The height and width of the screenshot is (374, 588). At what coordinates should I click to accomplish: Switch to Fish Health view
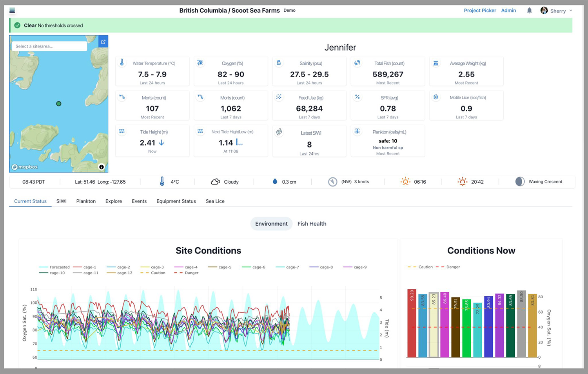312,224
